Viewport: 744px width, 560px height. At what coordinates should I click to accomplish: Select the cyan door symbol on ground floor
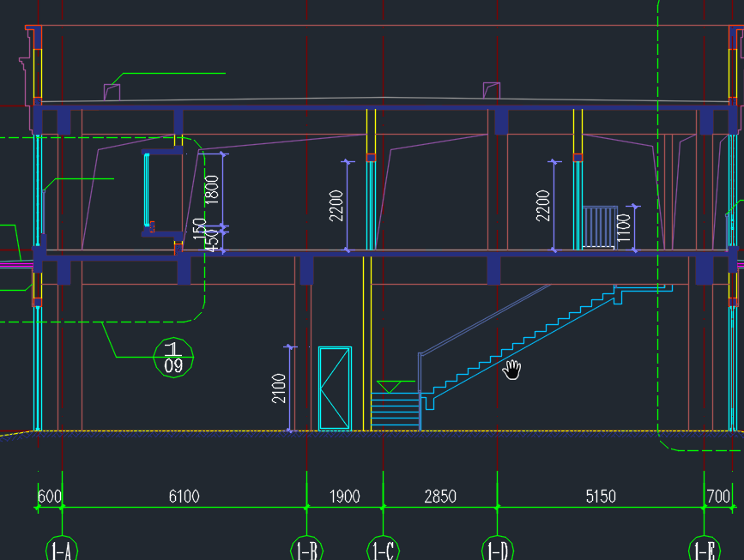click(x=335, y=388)
